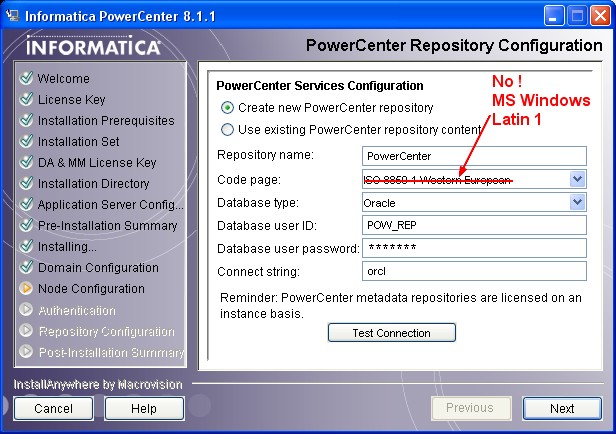Click the Repository name input field

pos(474,156)
